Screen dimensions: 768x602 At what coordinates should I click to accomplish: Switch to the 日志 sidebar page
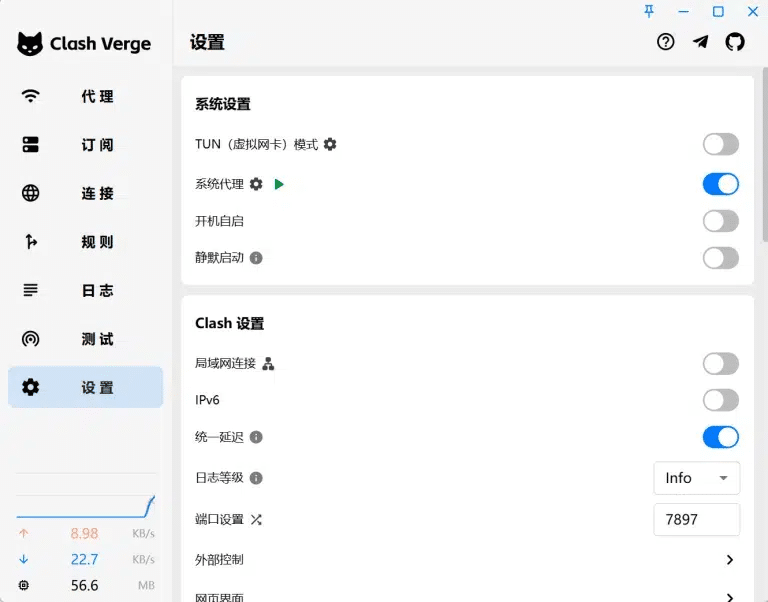(85, 291)
